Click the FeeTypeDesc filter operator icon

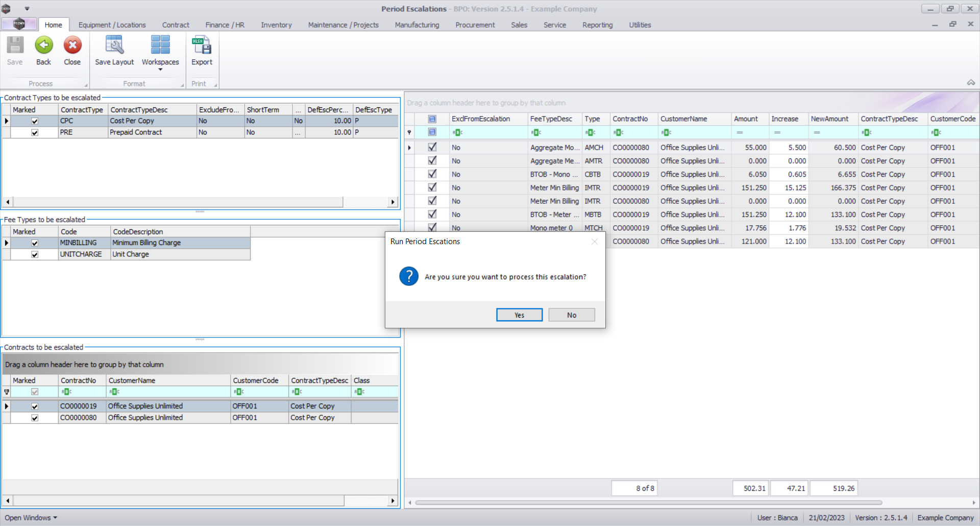coord(536,133)
